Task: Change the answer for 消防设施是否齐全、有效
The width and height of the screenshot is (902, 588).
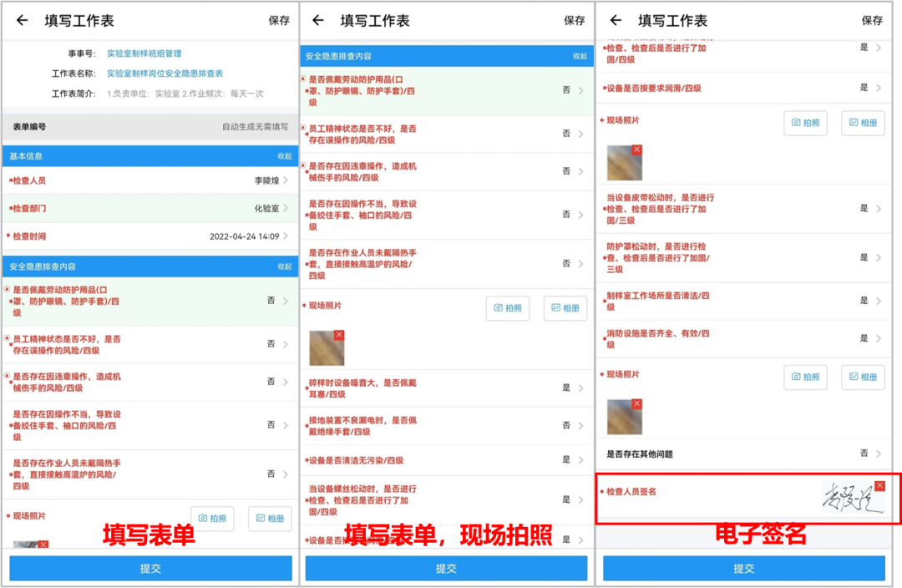Action: pos(869,338)
